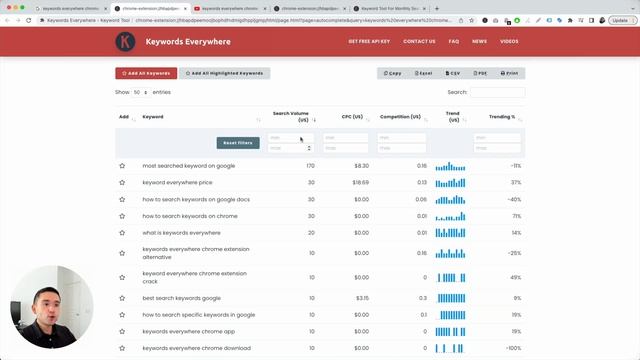Export table as PDF
The width and height of the screenshot is (640, 360).
[x=480, y=73]
